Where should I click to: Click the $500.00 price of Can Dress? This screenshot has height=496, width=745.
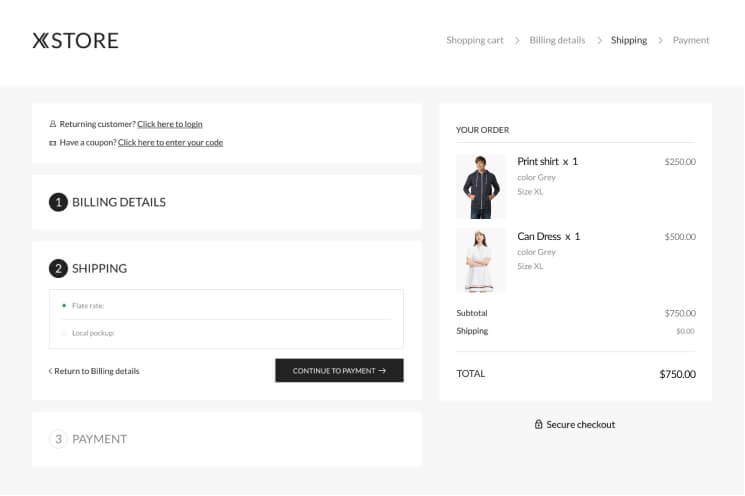tap(680, 237)
